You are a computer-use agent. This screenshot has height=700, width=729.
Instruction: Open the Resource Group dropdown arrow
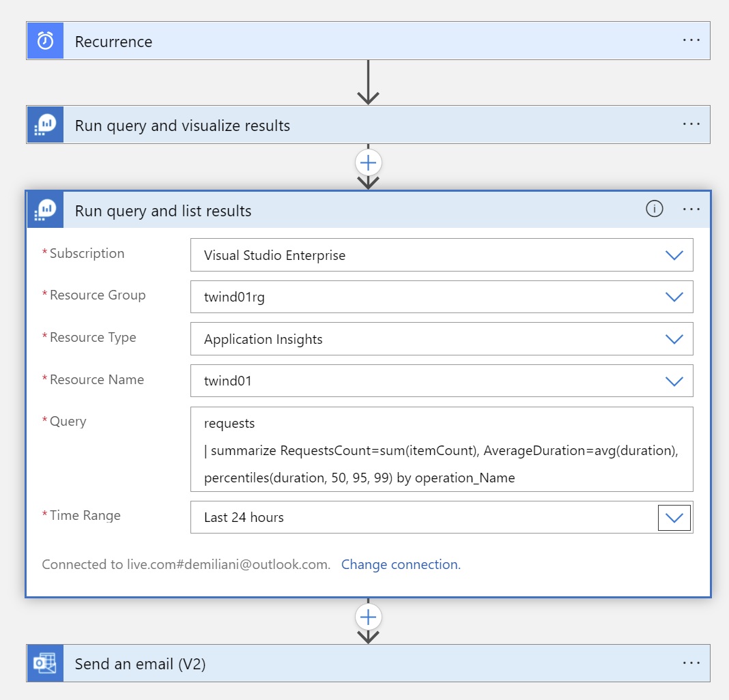coord(674,297)
